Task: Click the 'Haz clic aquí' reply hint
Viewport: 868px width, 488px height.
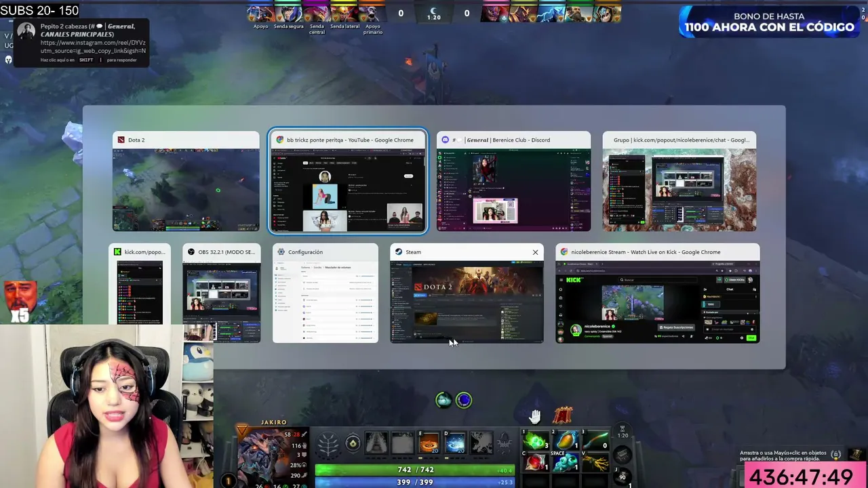Action: click(x=89, y=60)
